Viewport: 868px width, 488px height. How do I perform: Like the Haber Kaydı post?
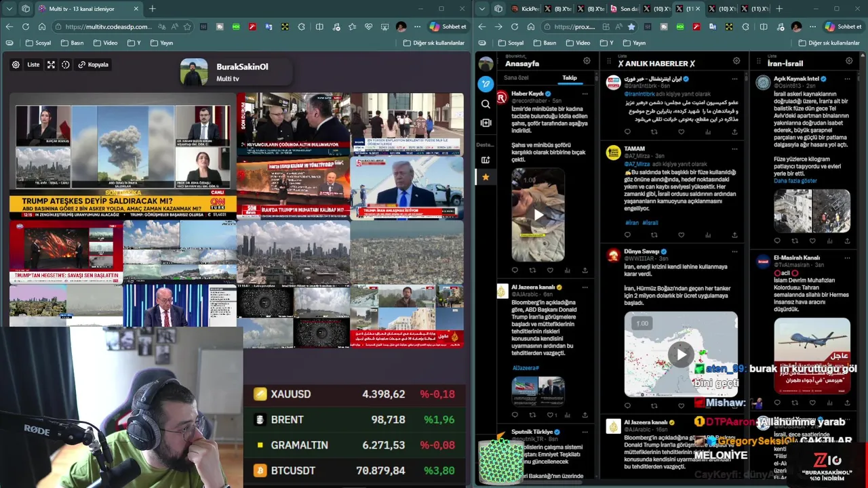(x=550, y=270)
